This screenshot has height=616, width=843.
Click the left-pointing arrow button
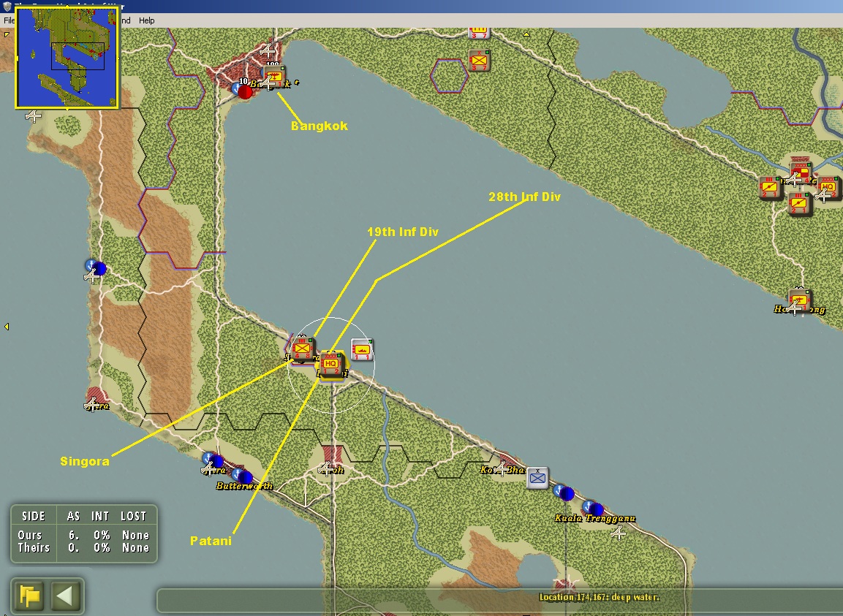[65, 596]
